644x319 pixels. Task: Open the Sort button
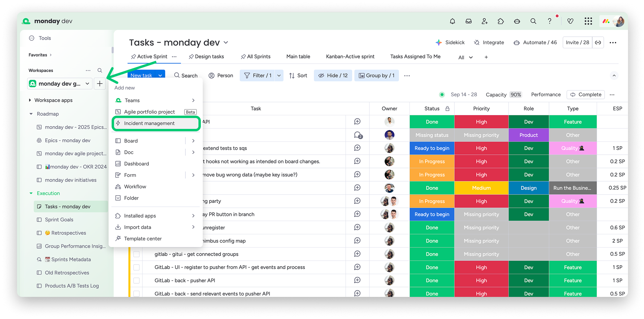pyautogui.click(x=298, y=75)
